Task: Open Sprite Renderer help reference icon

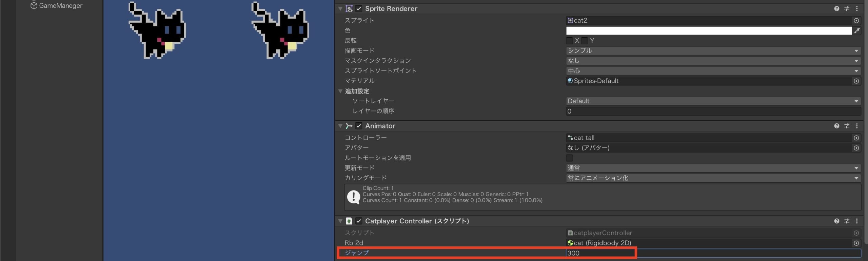Action: pos(836,9)
